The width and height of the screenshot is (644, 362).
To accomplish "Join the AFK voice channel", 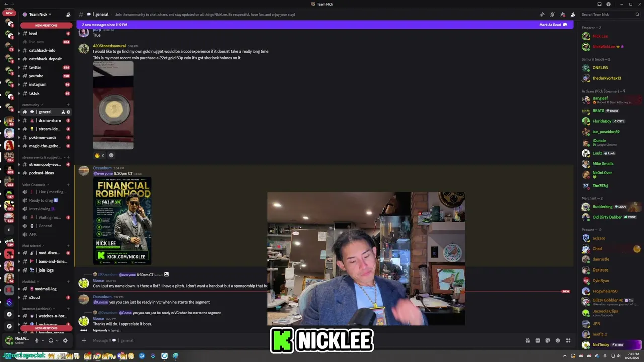I will pyautogui.click(x=46, y=234).
